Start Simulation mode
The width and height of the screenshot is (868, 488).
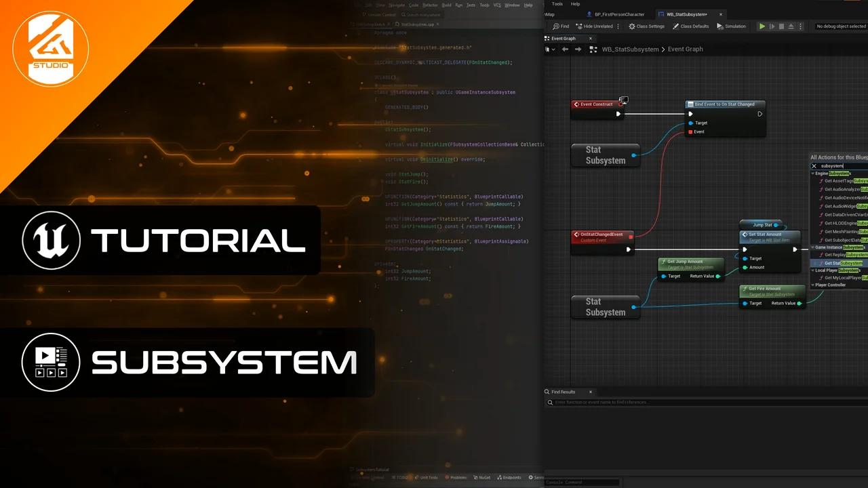click(731, 26)
